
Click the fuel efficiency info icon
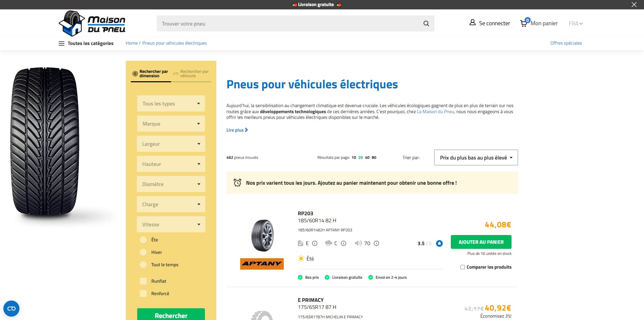pyautogui.click(x=315, y=243)
